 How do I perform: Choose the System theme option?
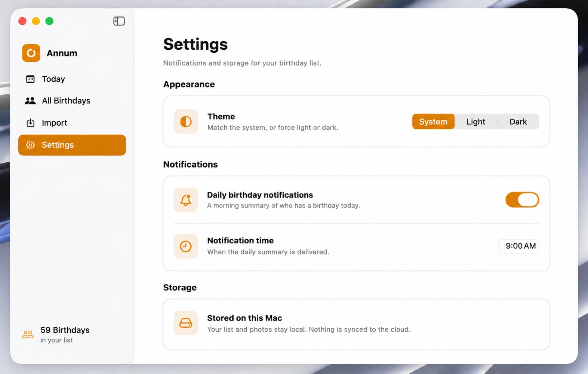click(x=433, y=122)
